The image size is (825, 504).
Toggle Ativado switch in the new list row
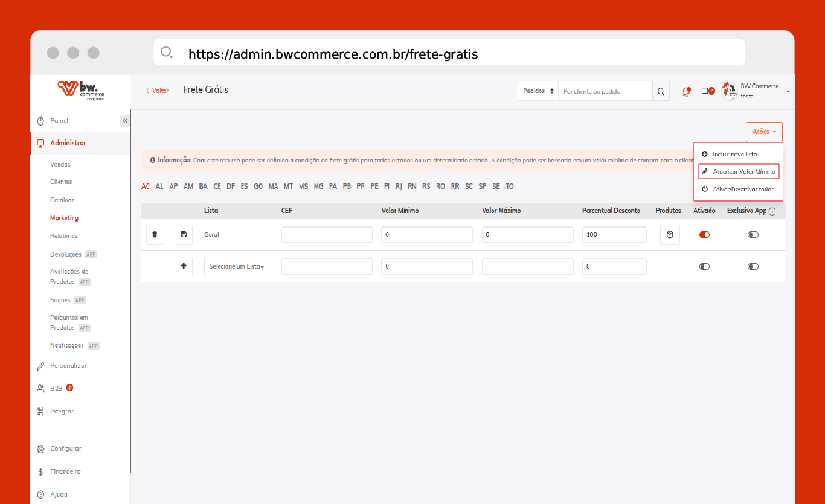tap(704, 266)
